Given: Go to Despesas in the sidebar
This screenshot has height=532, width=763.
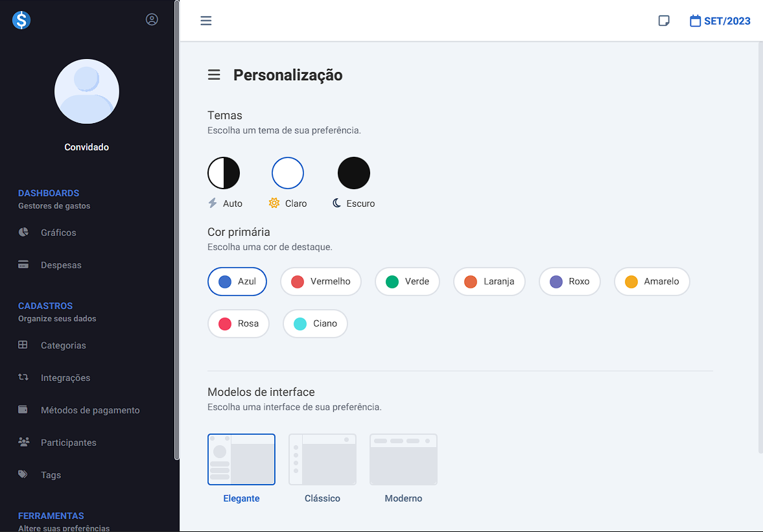Looking at the screenshot, I should [61, 265].
